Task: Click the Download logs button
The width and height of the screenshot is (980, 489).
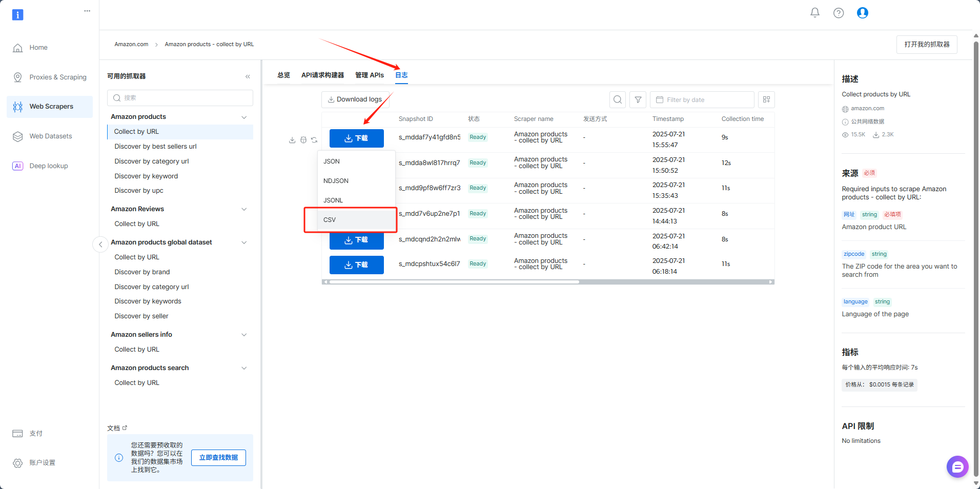Action: (x=355, y=99)
